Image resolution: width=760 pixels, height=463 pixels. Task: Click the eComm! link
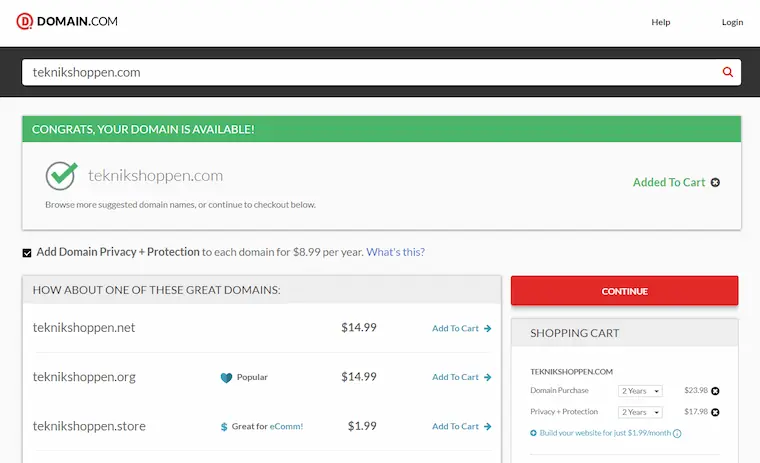286,427
